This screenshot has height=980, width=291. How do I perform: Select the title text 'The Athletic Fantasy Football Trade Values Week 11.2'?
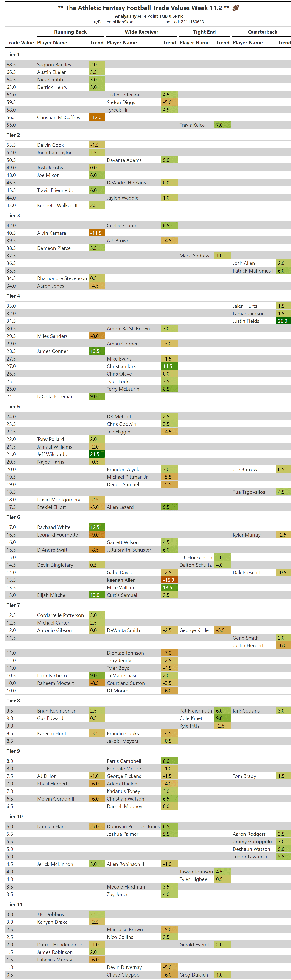coord(144,8)
